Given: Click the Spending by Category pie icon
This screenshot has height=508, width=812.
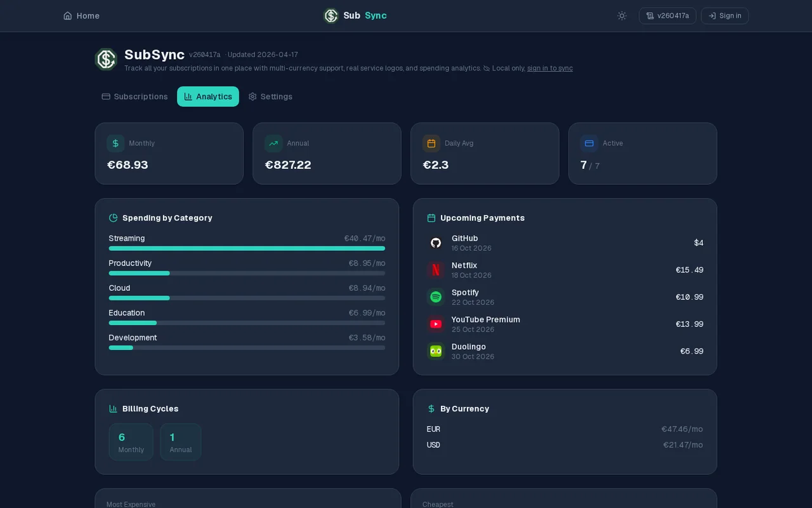Looking at the screenshot, I should 114,218.
